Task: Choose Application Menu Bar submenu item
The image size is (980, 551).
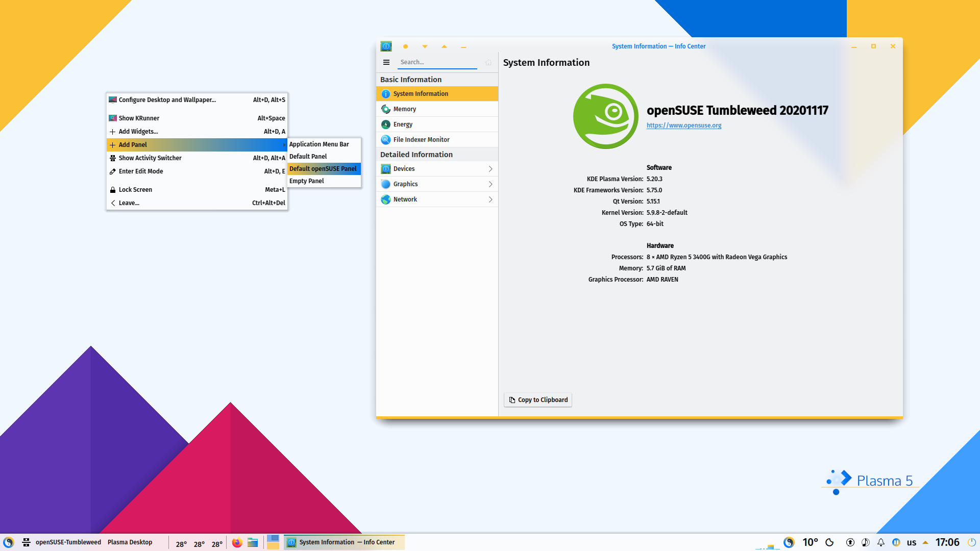Action: pyautogui.click(x=324, y=144)
